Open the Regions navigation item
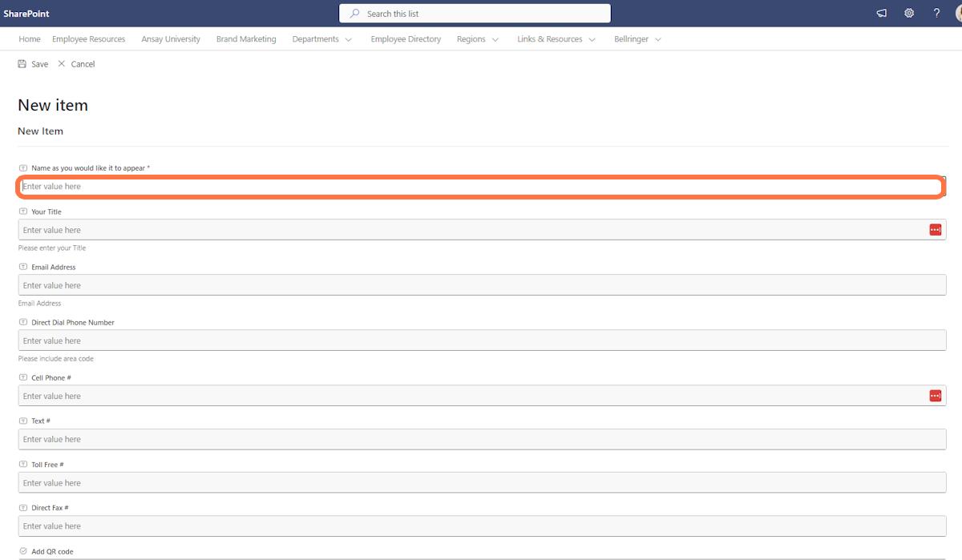962x560 pixels. coord(471,39)
